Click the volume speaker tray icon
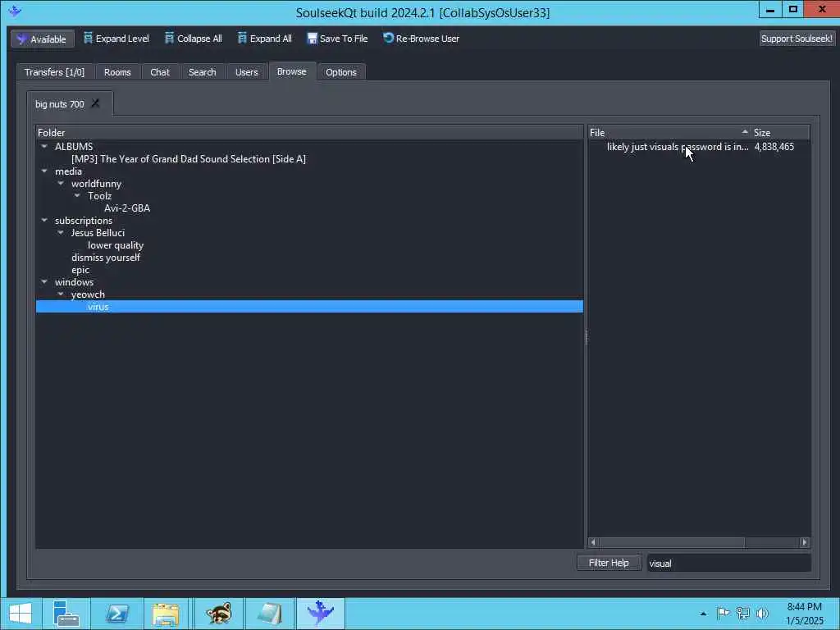Image resolution: width=840 pixels, height=630 pixels. click(x=762, y=613)
